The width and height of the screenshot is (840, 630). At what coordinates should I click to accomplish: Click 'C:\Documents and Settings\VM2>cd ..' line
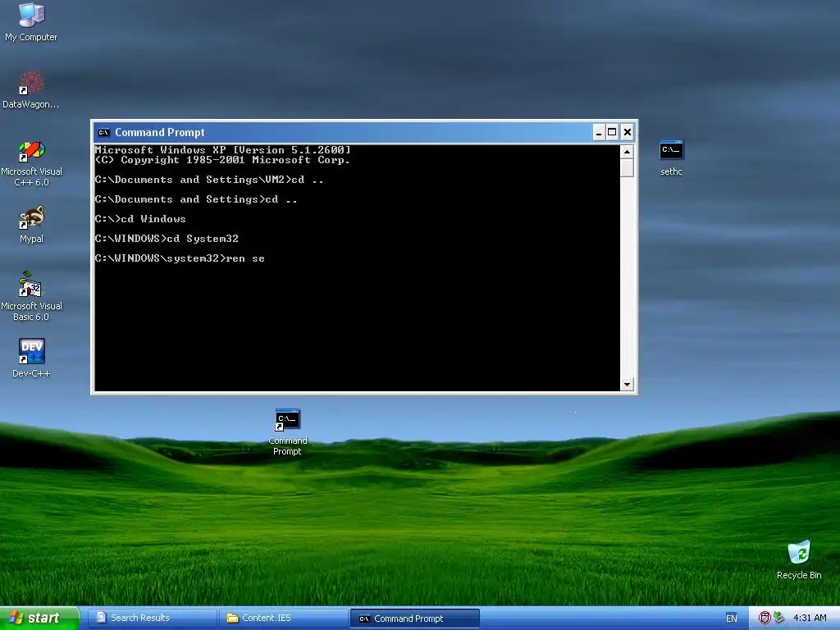209,180
